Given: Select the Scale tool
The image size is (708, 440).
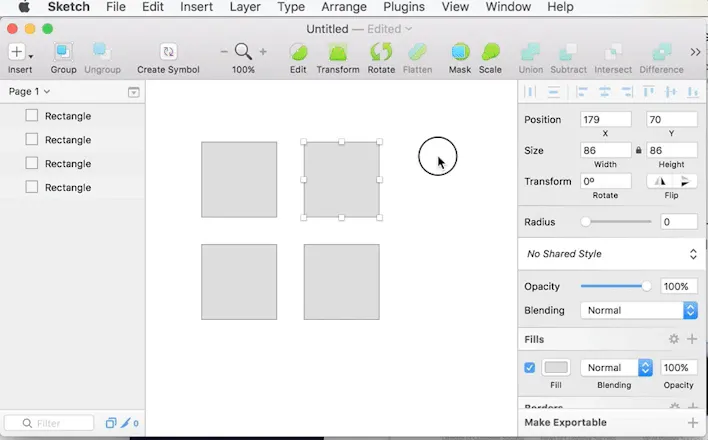Looking at the screenshot, I should tap(490, 52).
